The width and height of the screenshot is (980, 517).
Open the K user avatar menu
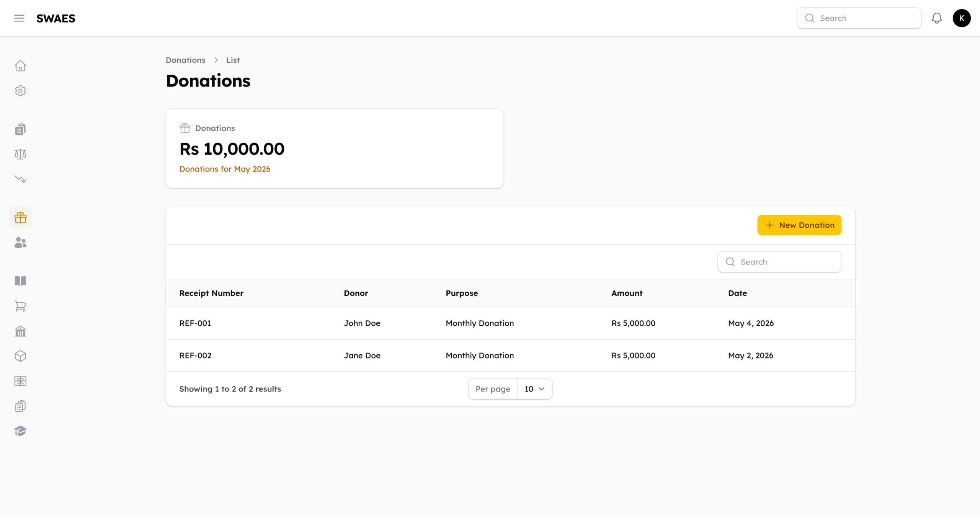962,18
